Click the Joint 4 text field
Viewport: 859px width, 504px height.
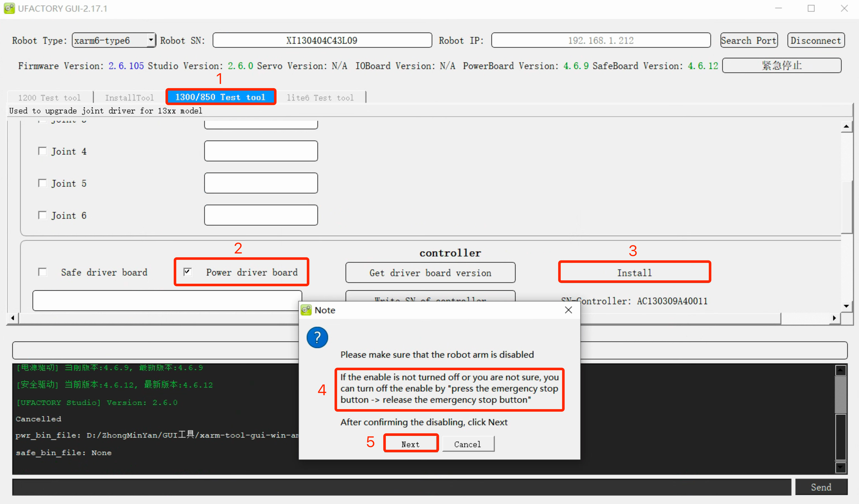coord(261,151)
